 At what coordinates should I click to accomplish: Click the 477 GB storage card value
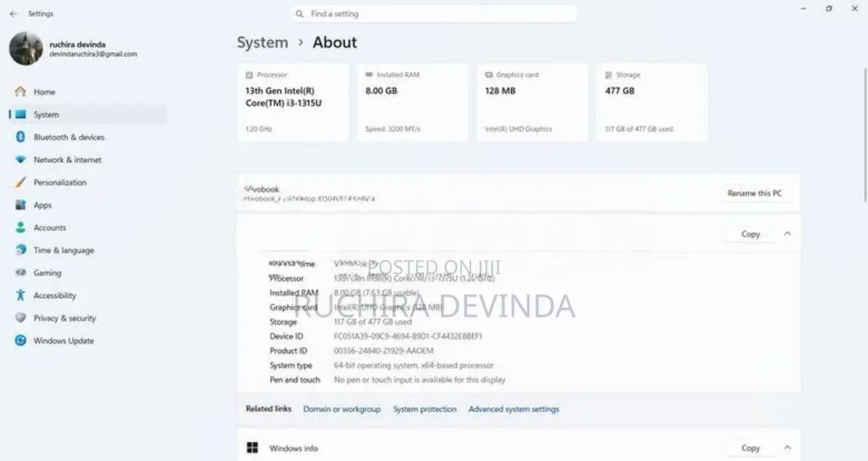[x=620, y=91]
